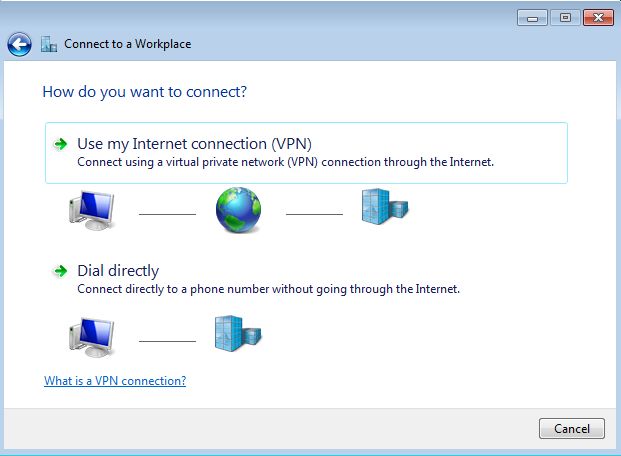621x456 pixels.
Task: Click the office building icon in VPN diagram
Action: [385, 207]
